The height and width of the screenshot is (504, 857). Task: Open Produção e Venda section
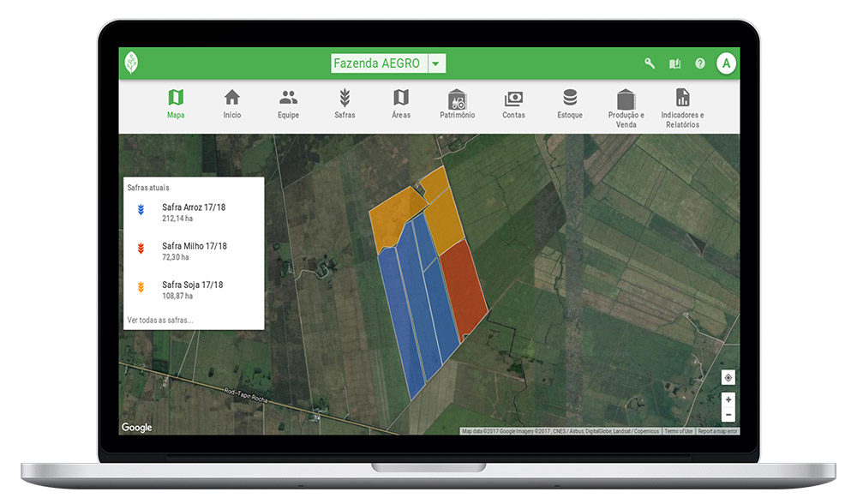coord(626,107)
